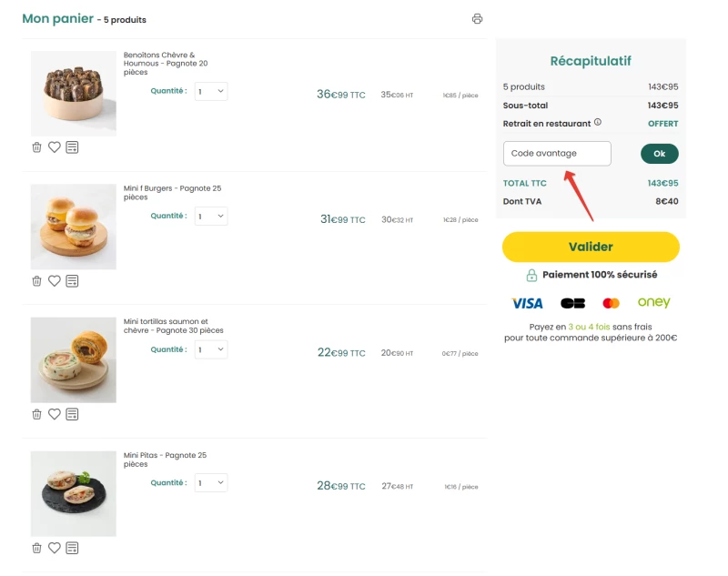The image size is (728, 576).
Task: Remove Mini Pitas using the trash icon
Action: tap(36, 548)
